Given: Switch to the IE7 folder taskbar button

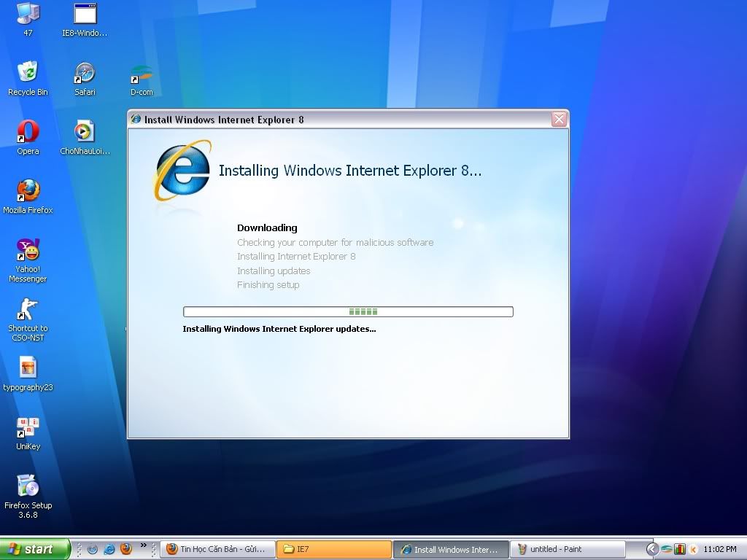Looking at the screenshot, I should pyautogui.click(x=334, y=549).
